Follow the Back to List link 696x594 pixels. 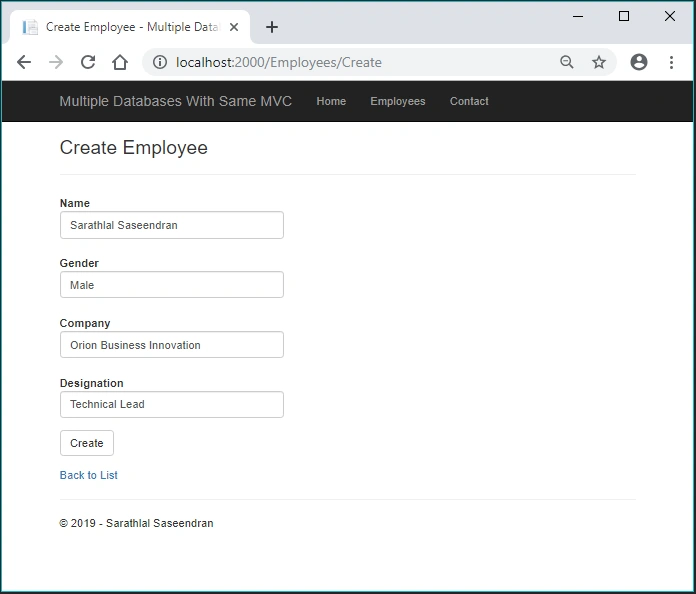point(88,475)
